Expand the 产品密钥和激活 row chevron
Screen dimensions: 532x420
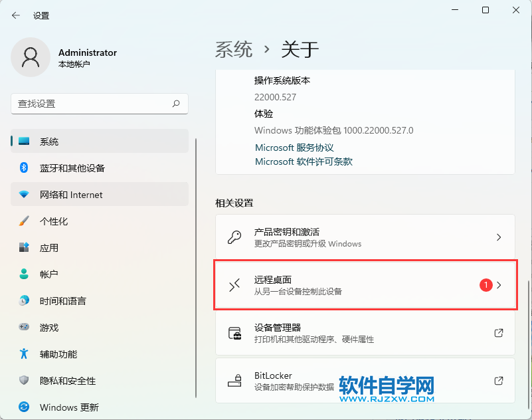499,237
